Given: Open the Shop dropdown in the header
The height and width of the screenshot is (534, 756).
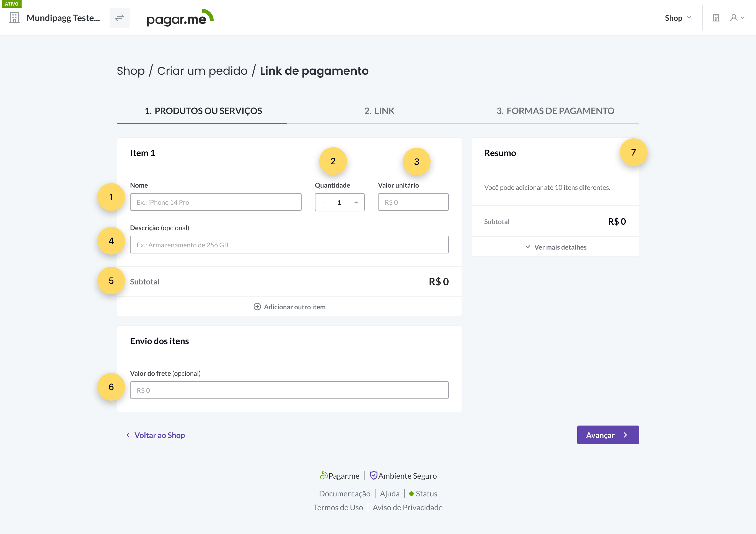Looking at the screenshot, I should pyautogui.click(x=678, y=18).
